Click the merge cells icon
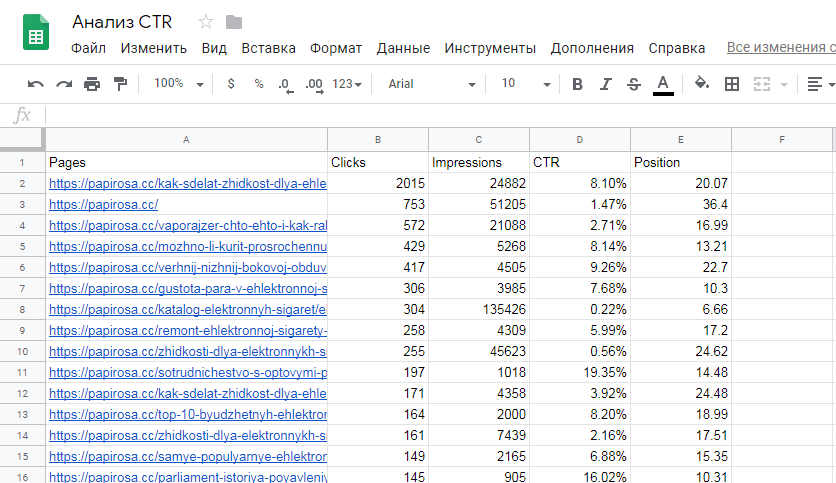The height and width of the screenshot is (483, 836). point(761,84)
